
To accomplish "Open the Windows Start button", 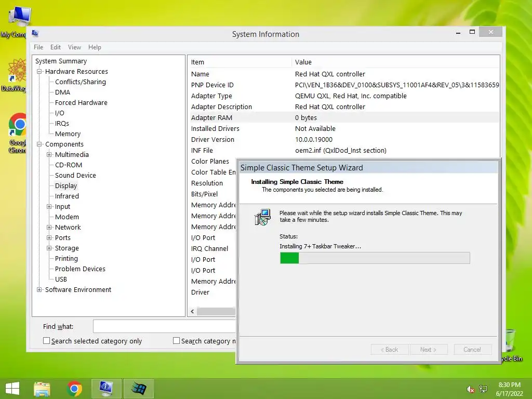I will point(12,389).
